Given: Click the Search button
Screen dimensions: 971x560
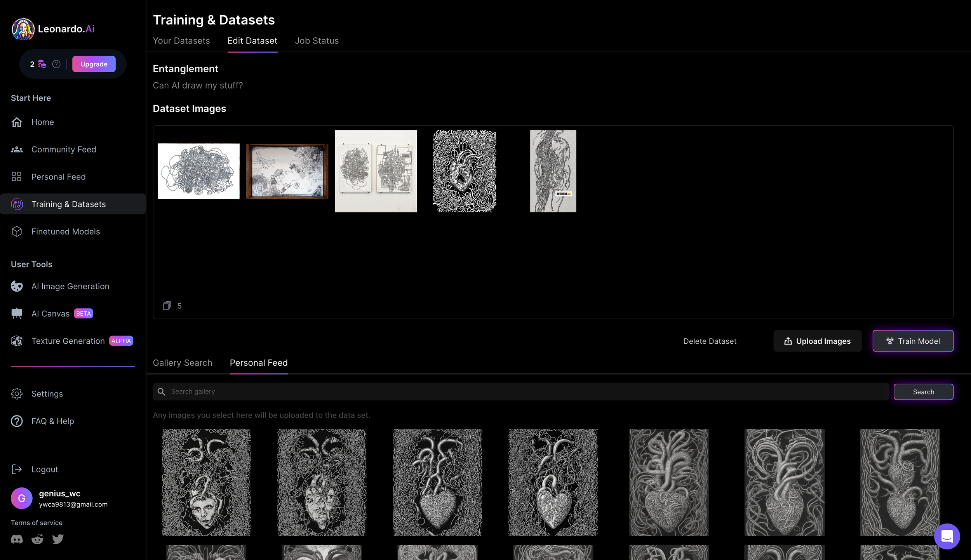Looking at the screenshot, I should pos(924,392).
